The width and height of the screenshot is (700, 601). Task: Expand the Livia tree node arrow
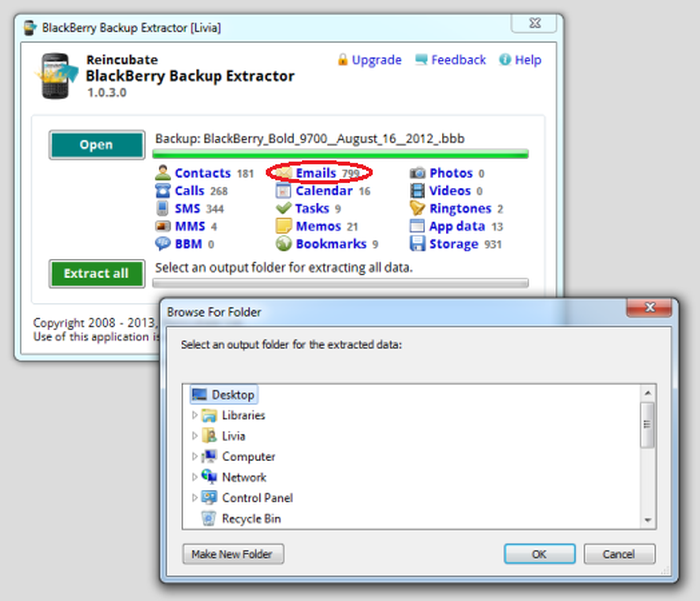click(x=195, y=436)
